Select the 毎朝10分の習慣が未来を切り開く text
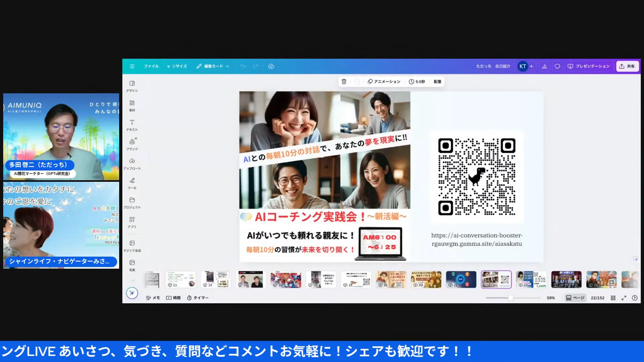Viewport: 644px width, 362px height. pos(300,250)
